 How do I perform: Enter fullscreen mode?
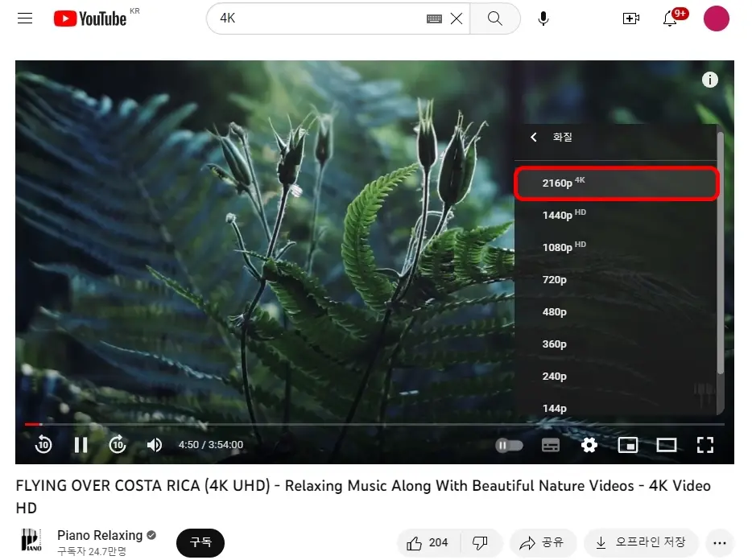click(x=705, y=445)
